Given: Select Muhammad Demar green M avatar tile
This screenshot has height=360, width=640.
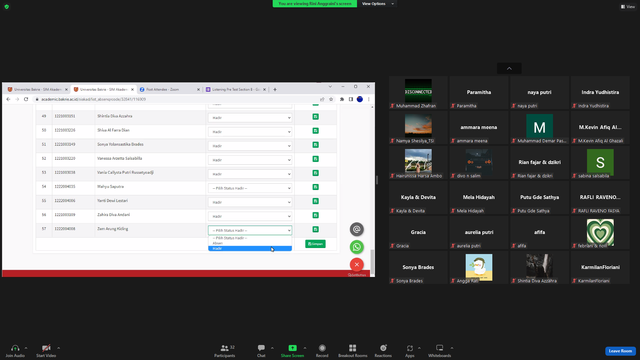Looking at the screenshot, I should (x=540, y=127).
